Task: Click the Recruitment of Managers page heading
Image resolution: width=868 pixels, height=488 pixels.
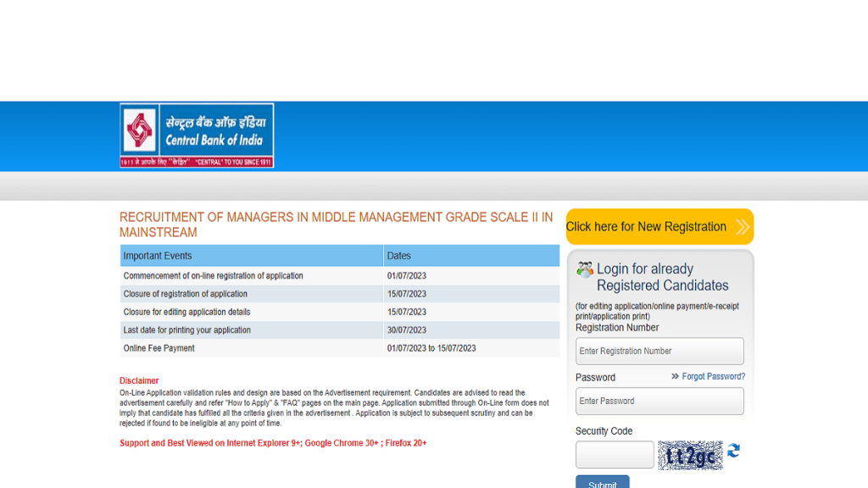Action: click(336, 225)
